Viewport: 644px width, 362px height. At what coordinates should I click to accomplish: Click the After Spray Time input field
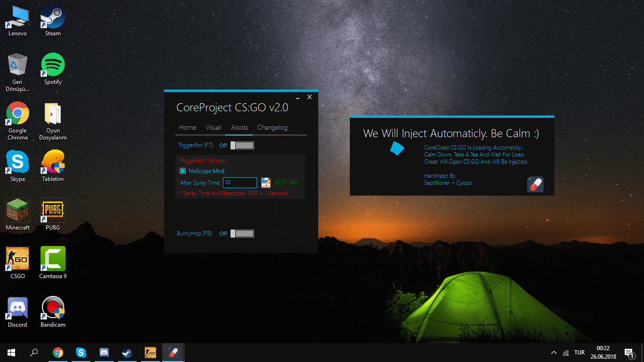coord(240,182)
